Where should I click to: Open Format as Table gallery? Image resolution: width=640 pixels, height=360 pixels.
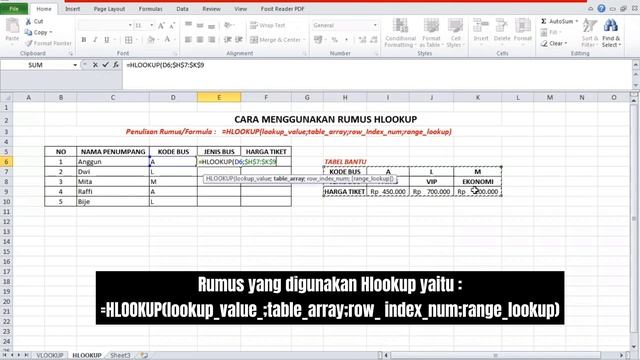tap(431, 33)
